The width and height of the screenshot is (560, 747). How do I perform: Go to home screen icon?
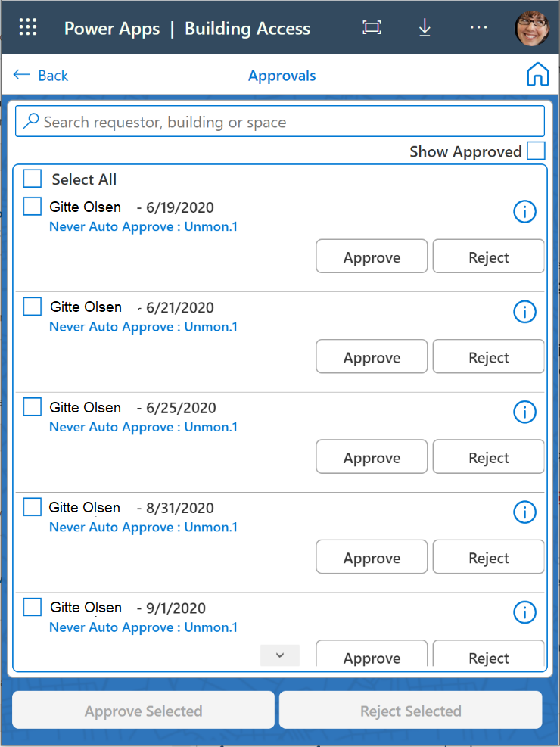tap(537, 74)
